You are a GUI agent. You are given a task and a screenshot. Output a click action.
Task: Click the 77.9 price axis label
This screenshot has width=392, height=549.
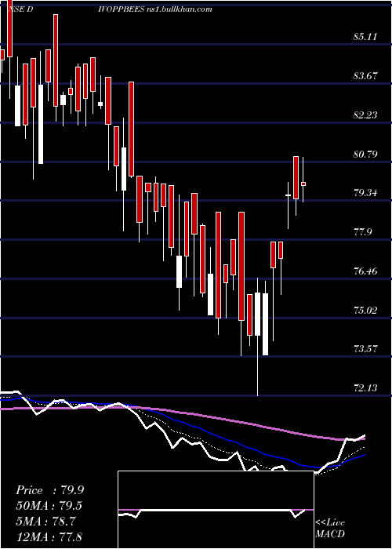tap(362, 232)
